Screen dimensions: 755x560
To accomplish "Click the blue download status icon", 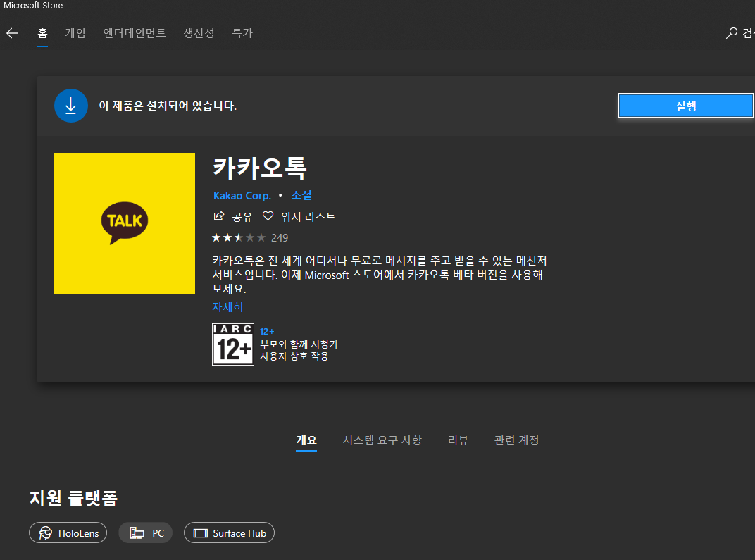I will (x=70, y=106).
